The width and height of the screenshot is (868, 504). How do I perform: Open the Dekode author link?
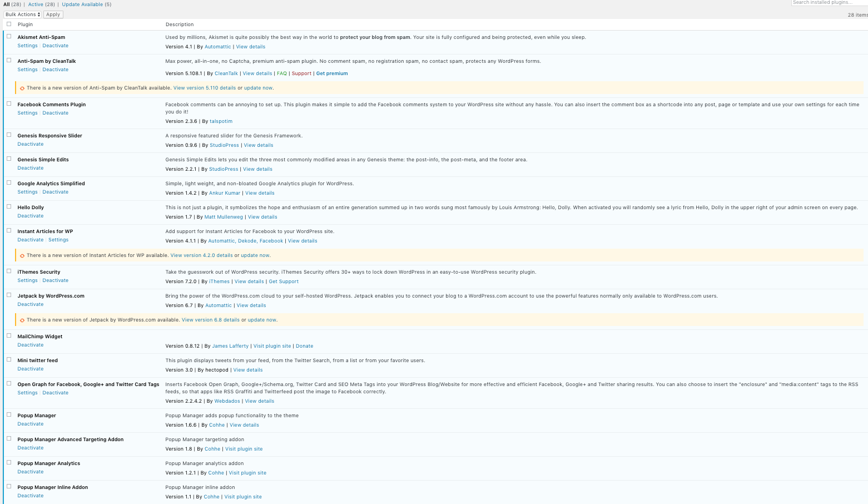[247, 241]
